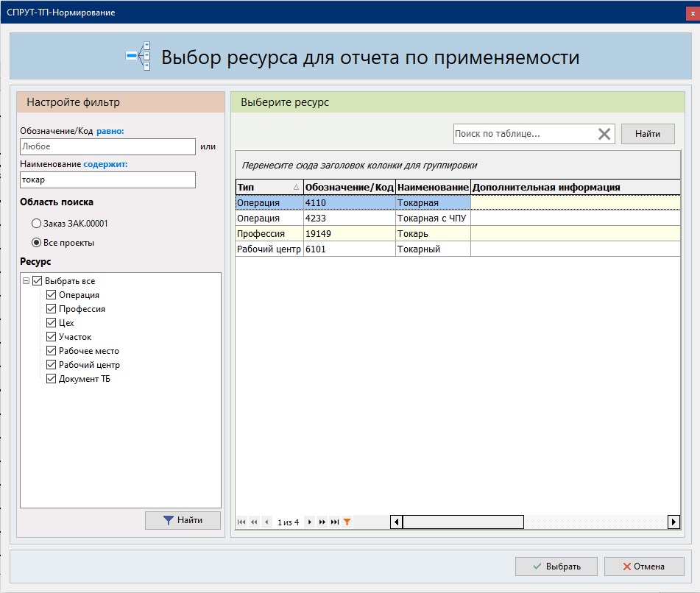Toggle the Рабочий центр checkbox

click(52, 365)
